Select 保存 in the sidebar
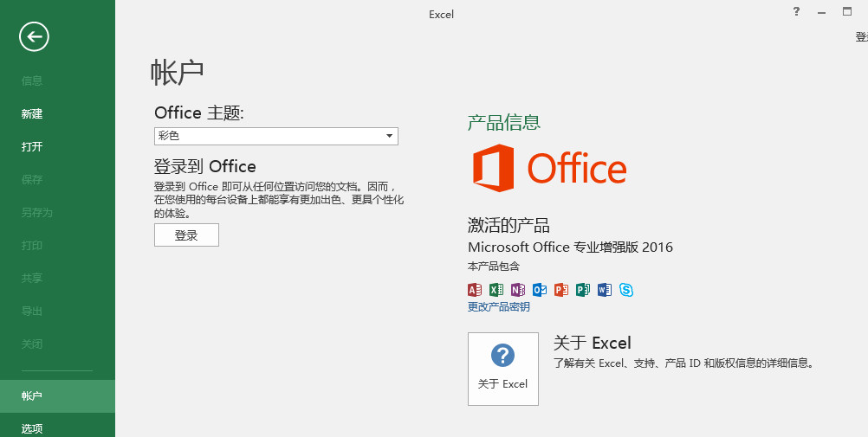 coord(32,180)
